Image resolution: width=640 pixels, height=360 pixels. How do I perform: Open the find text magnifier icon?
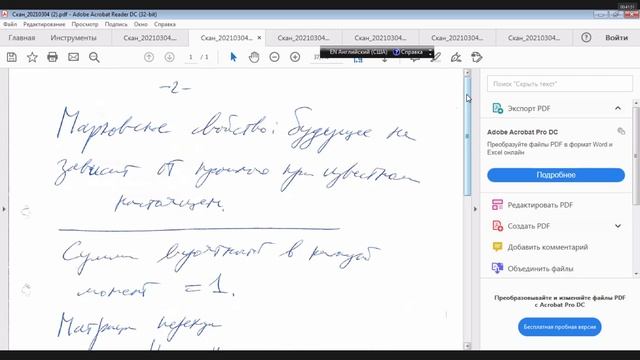[94, 57]
